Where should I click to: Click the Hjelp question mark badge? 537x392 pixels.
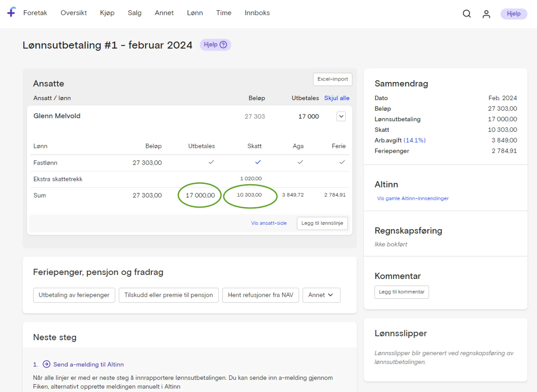click(x=215, y=45)
